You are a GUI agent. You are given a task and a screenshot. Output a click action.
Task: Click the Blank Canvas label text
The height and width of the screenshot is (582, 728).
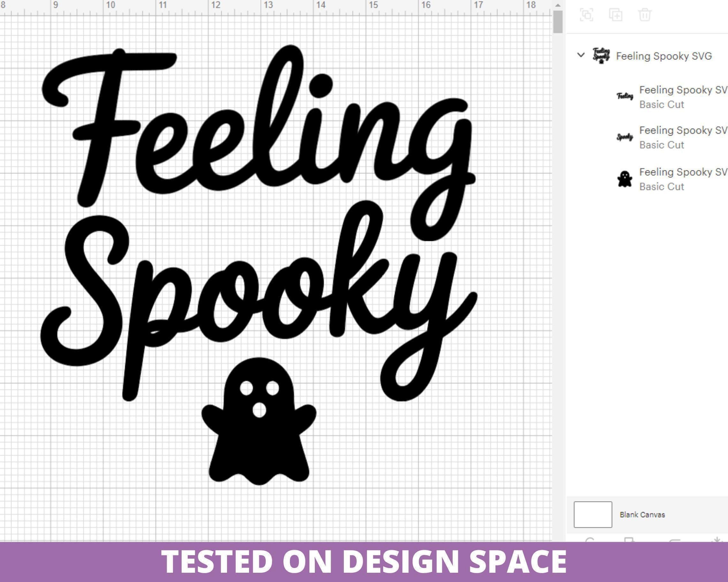642,515
